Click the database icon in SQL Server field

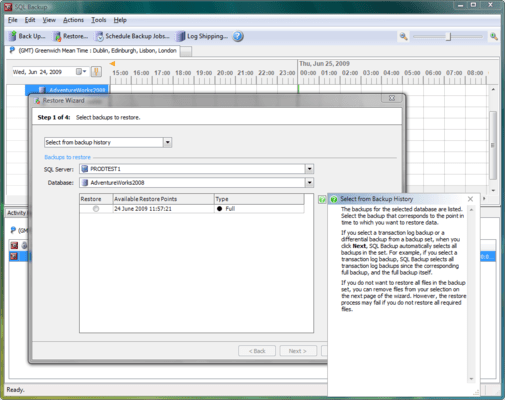click(x=85, y=169)
